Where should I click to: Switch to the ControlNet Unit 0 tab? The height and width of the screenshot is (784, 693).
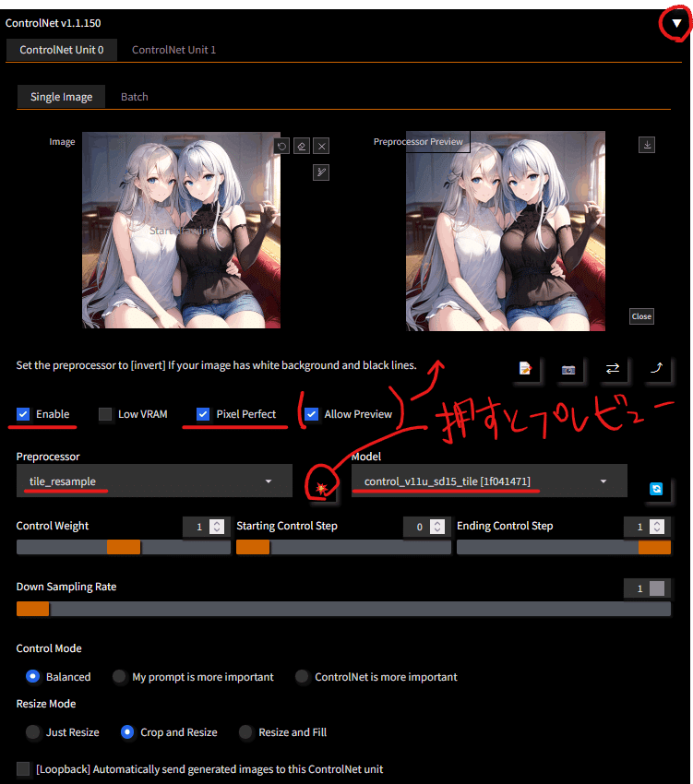pyautogui.click(x=62, y=50)
